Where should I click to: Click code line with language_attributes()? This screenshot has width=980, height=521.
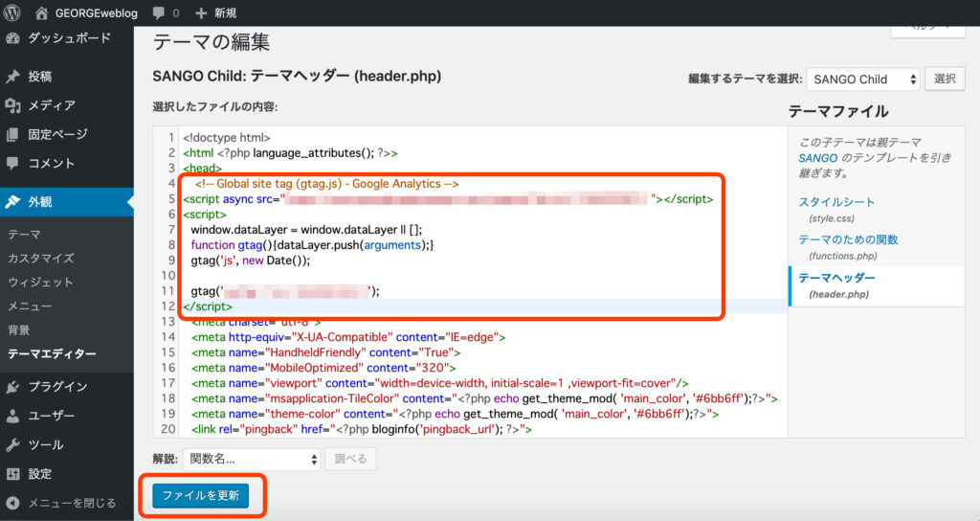290,153
